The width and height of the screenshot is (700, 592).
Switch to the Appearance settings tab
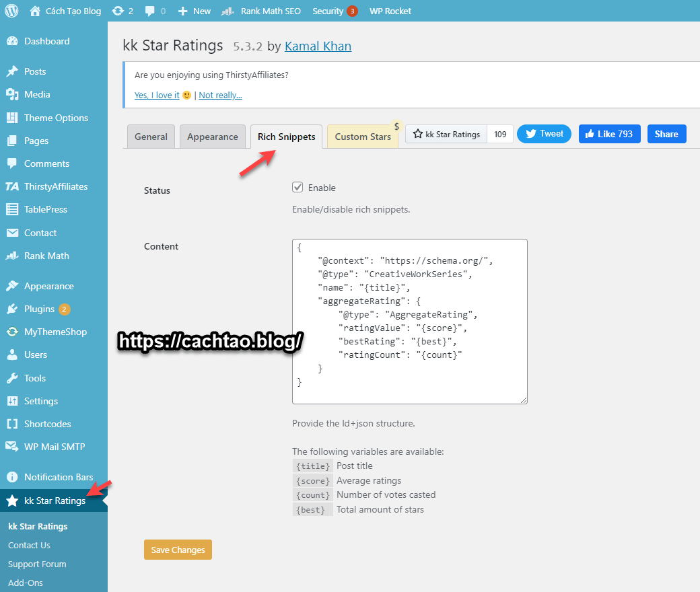[213, 137]
